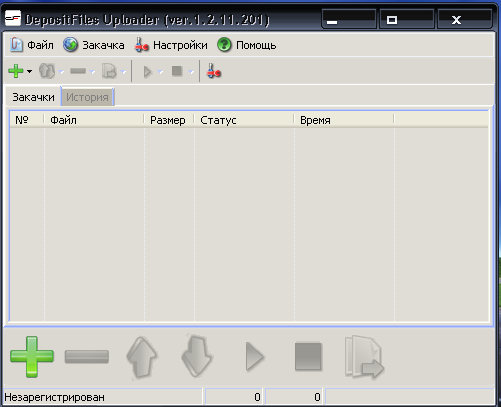Open the Помощь menu
The image size is (501, 407).
coord(246,45)
